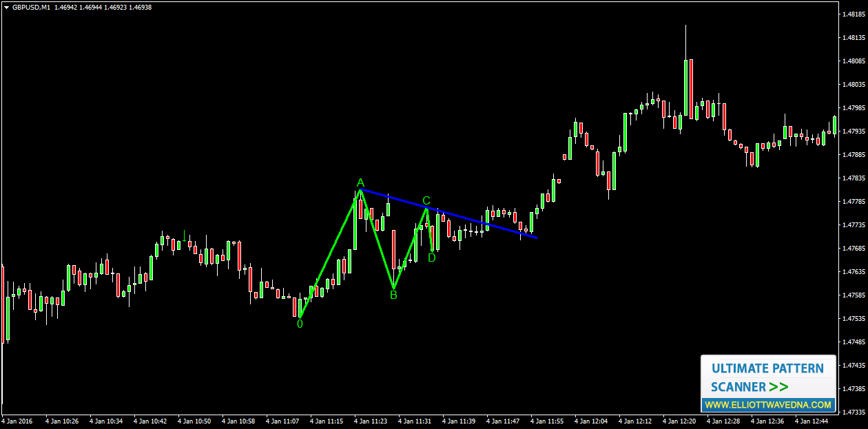The width and height of the screenshot is (868, 429).
Task: Open the Ultimate Pattern Scanner banner
Action: tap(767, 376)
